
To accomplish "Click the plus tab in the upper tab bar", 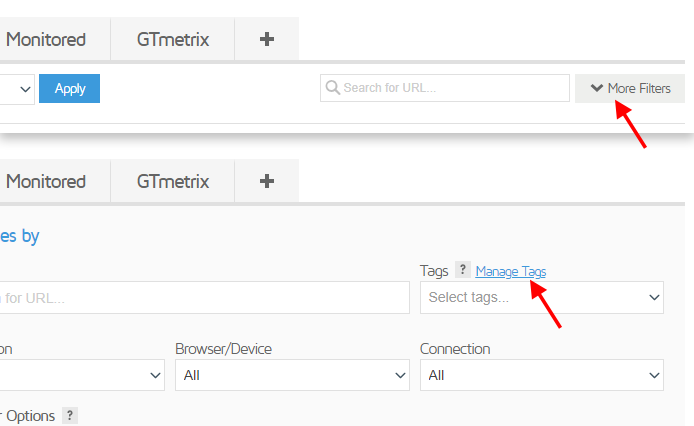I will [x=266, y=39].
